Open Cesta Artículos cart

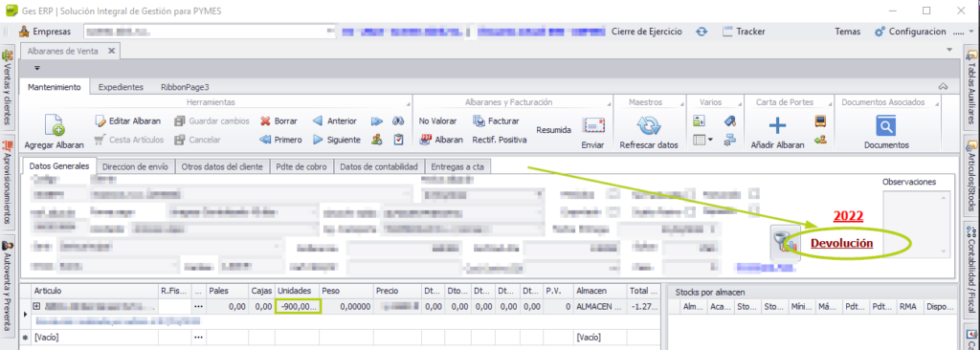coord(128,140)
